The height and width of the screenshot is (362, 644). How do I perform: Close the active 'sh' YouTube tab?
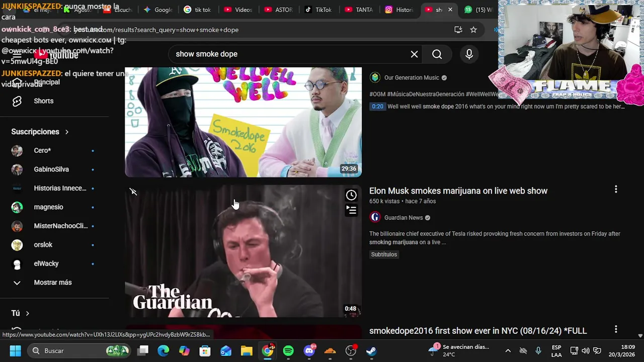click(x=450, y=10)
